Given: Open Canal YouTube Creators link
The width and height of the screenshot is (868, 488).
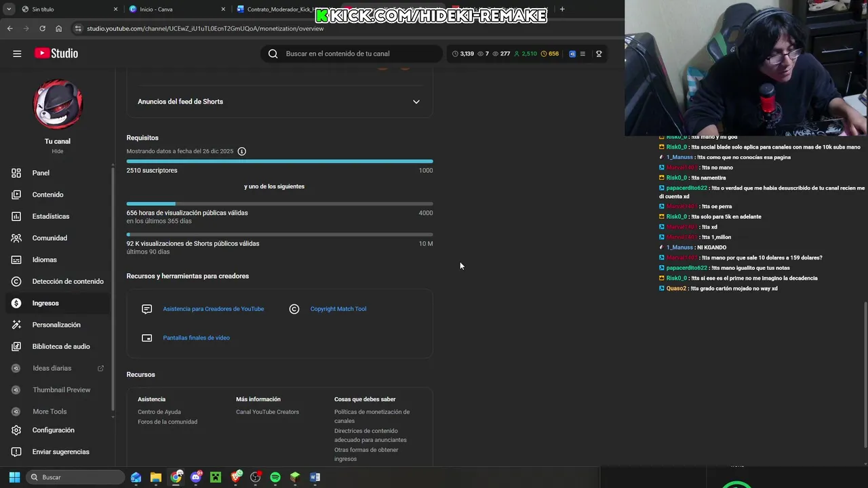Looking at the screenshot, I should point(267,412).
